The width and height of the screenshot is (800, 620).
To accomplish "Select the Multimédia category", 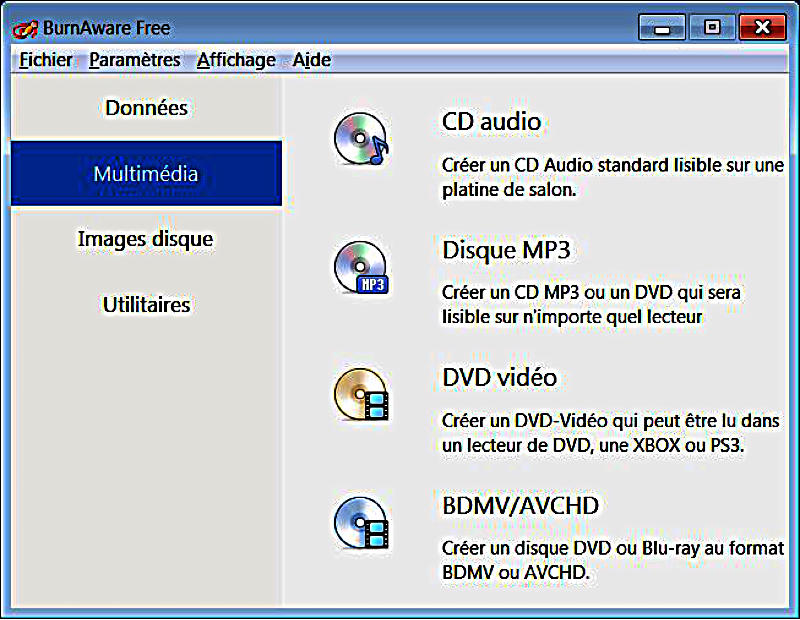I will (146, 173).
